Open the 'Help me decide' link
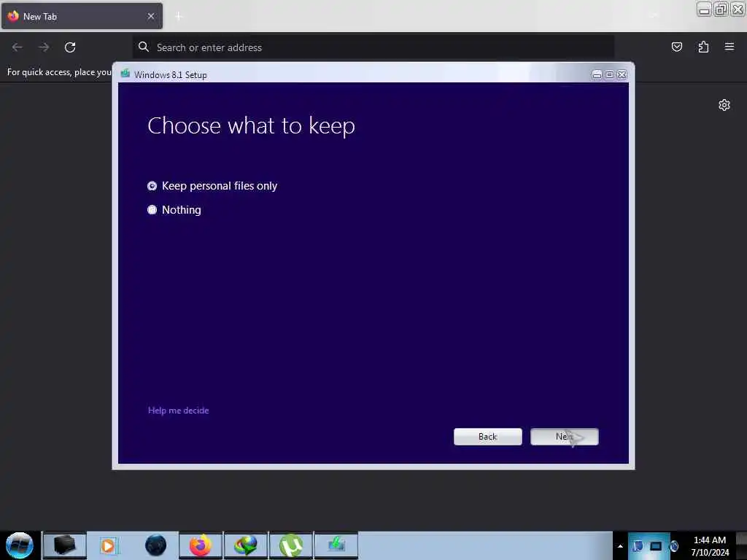Screen dimensions: 747x560 point(178,410)
